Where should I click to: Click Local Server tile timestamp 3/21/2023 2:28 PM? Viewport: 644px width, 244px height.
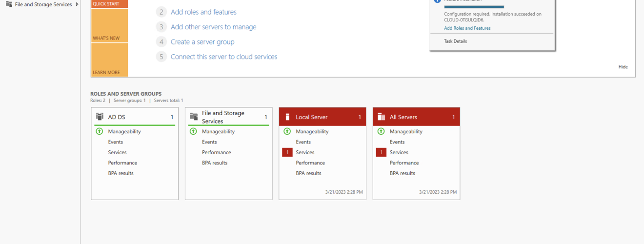tap(344, 192)
